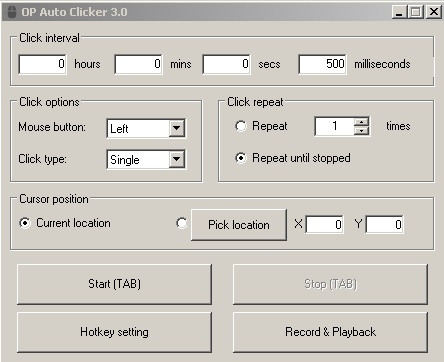
Task: Click the repeat count field showing 1
Action: [x=334, y=126]
